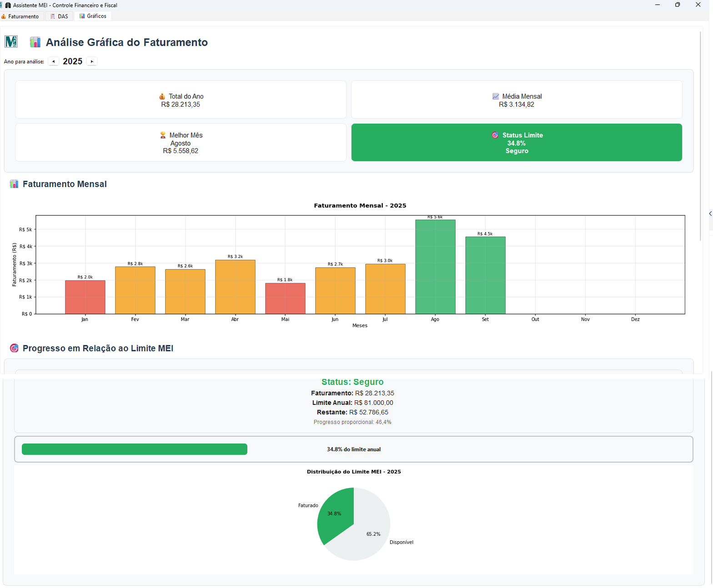The width and height of the screenshot is (713, 588).
Task: Click the target icon beside Progresso em Relação
Action: pos(14,348)
